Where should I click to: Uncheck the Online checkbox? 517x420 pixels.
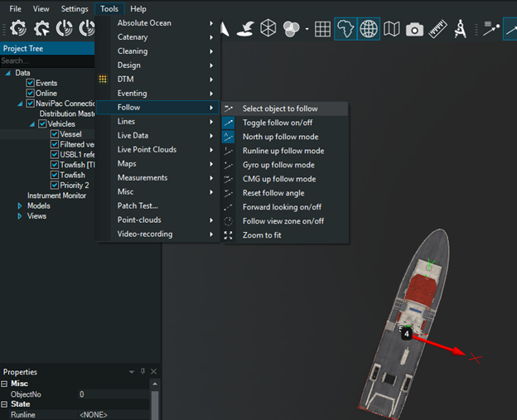(x=31, y=93)
